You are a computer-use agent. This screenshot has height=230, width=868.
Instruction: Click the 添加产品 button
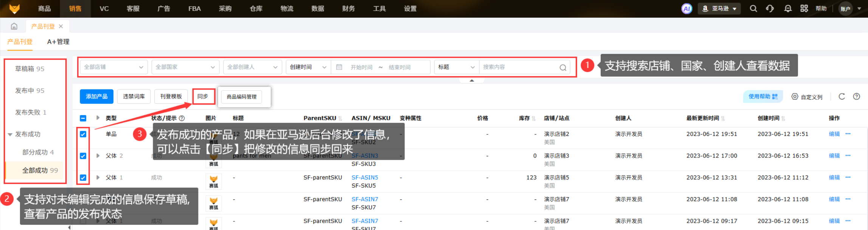[97, 97]
